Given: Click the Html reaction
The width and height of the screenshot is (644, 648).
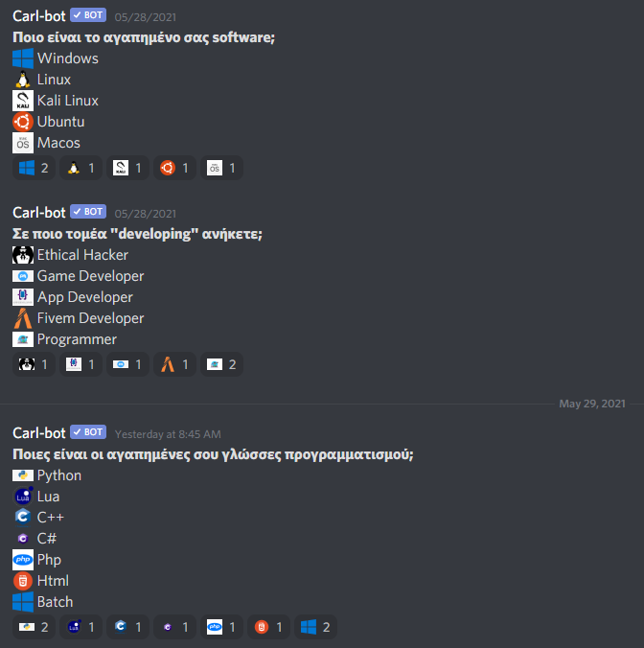Looking at the screenshot, I should click(x=268, y=627).
